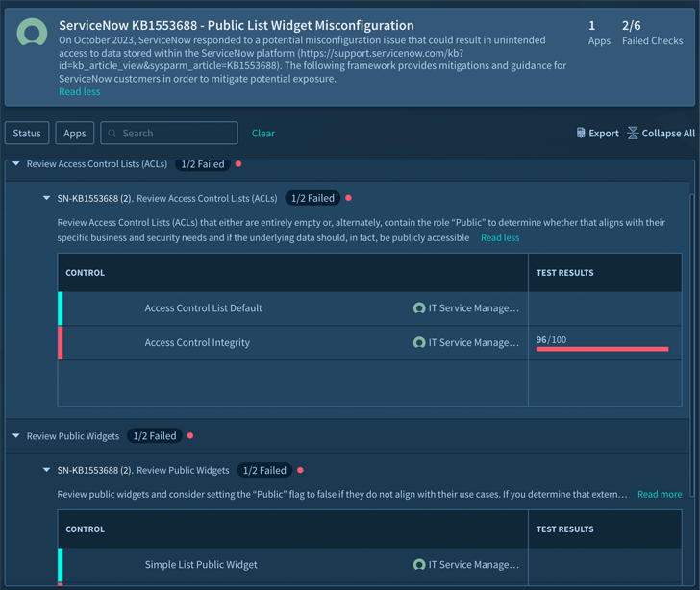Collapse the Review Public Widgets group
This screenshot has height=590, width=700.
point(16,436)
